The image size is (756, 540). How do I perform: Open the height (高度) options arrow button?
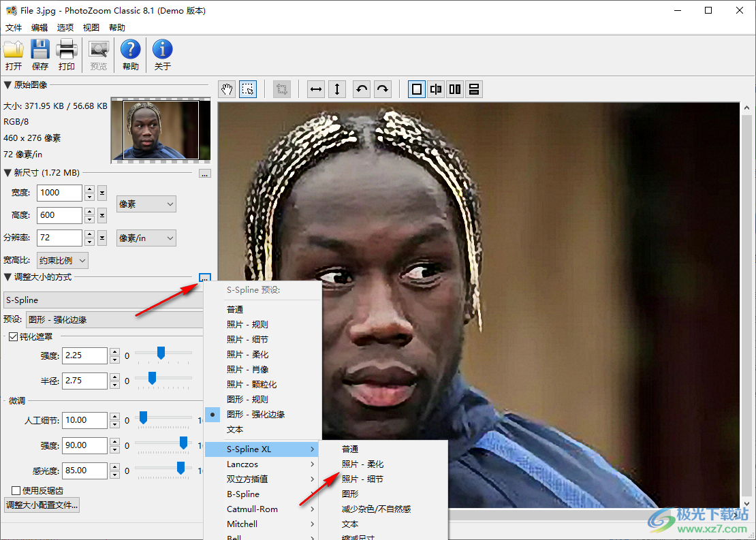coord(102,215)
